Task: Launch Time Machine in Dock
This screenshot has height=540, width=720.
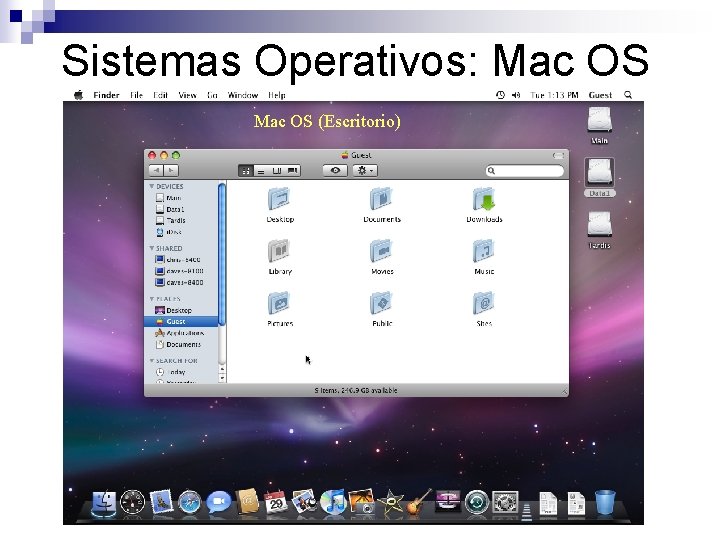Action: (x=477, y=502)
